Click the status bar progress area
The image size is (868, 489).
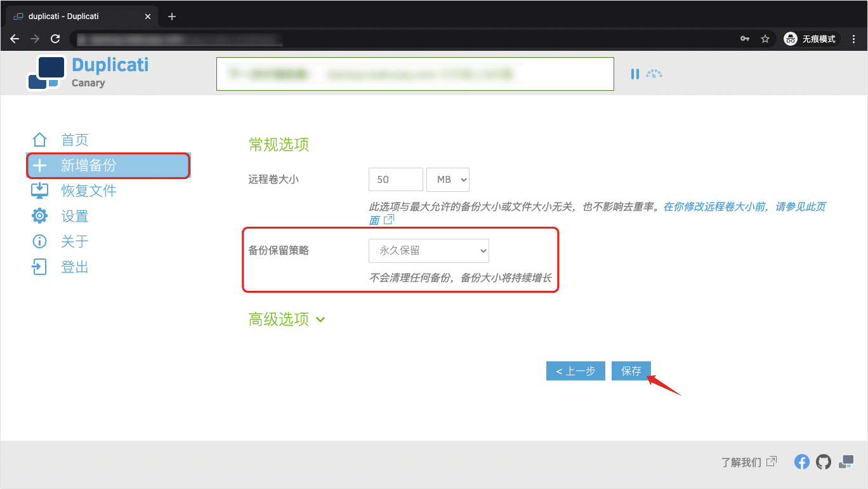[415, 74]
